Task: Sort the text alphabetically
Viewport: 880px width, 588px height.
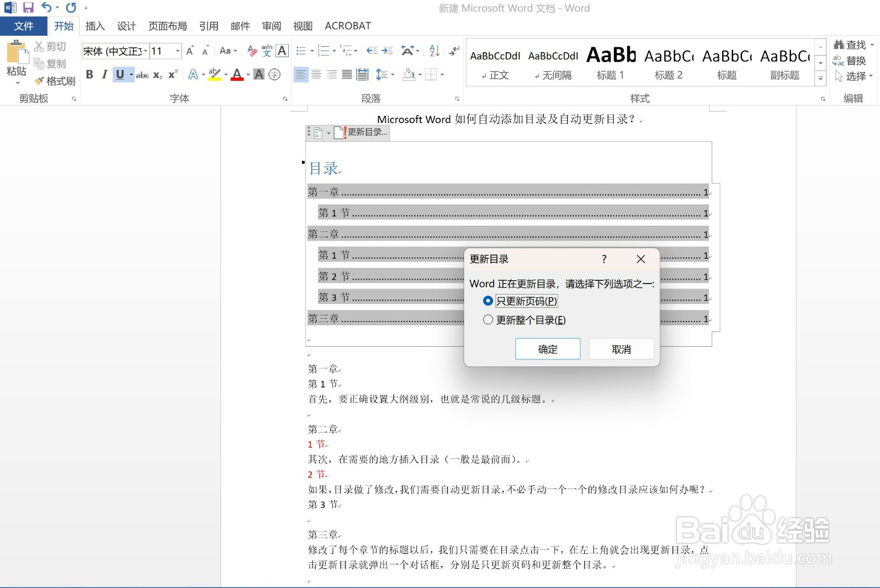Action: (433, 51)
